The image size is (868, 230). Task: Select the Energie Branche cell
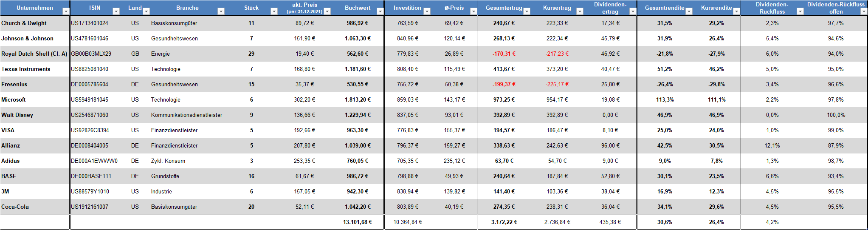pyautogui.click(x=161, y=54)
